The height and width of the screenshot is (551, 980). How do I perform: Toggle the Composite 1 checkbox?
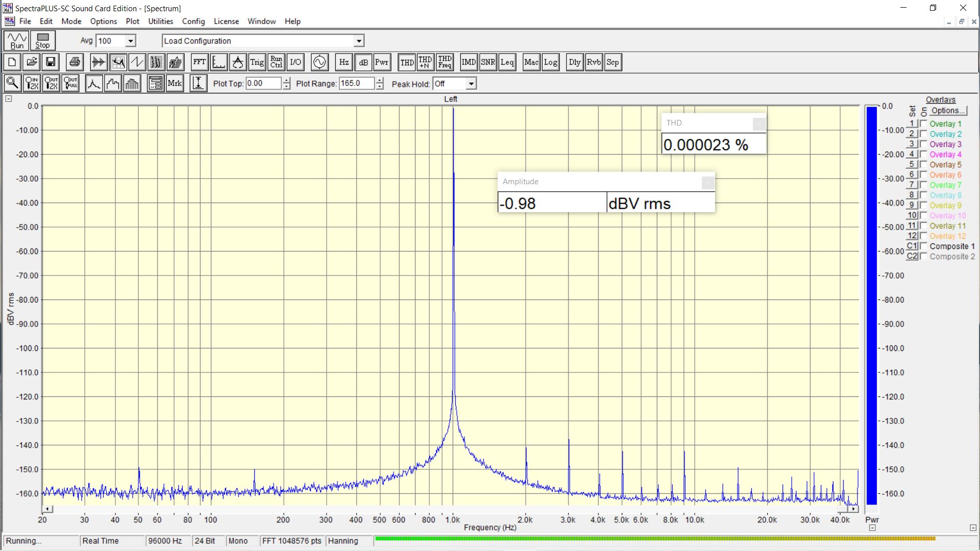click(x=923, y=246)
